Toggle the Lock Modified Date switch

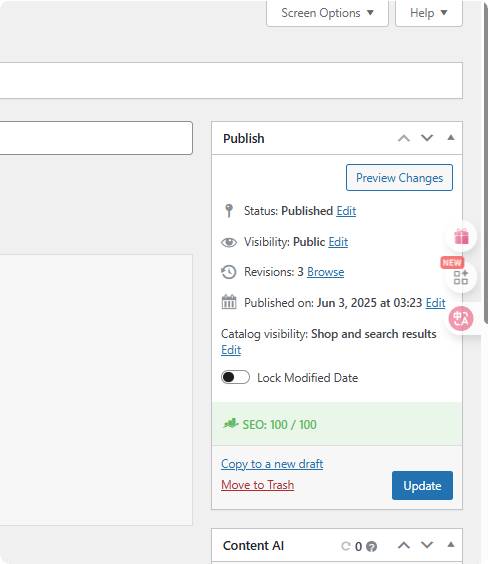pyautogui.click(x=235, y=377)
